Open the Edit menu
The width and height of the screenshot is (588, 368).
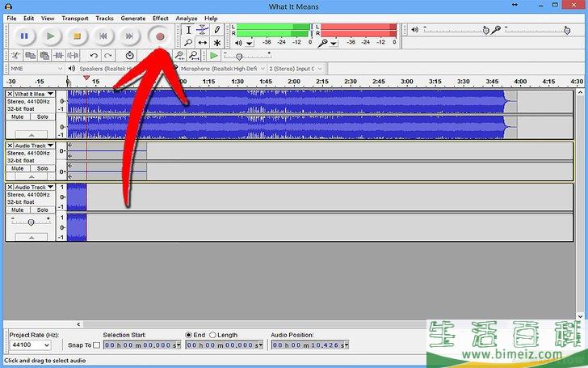(29, 18)
